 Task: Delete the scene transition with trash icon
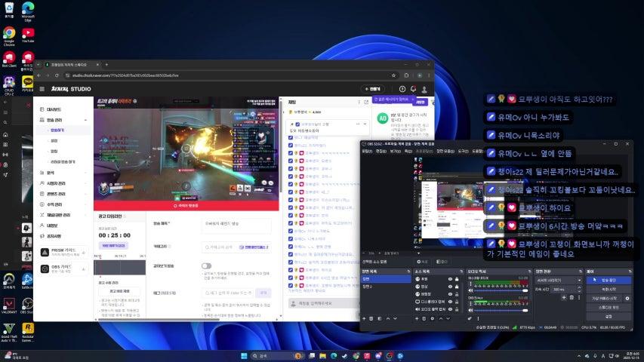[572, 298]
